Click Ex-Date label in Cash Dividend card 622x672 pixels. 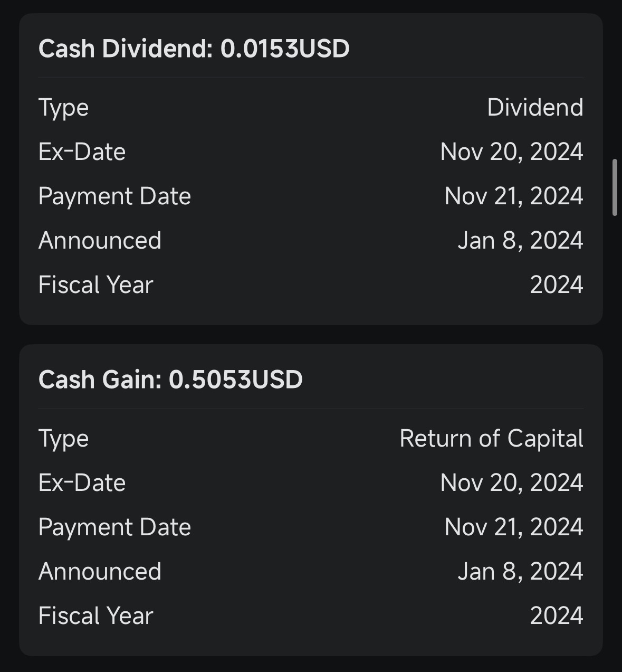82,152
